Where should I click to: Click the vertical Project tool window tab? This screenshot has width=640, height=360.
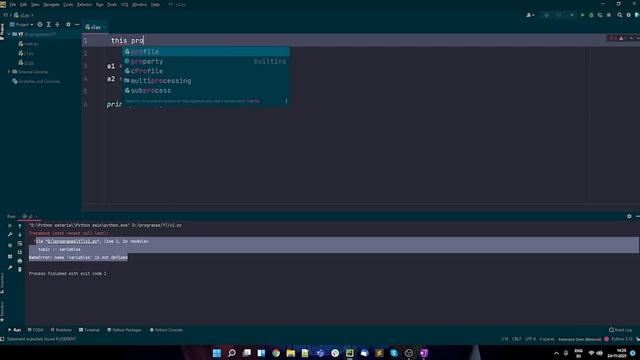click(2, 31)
